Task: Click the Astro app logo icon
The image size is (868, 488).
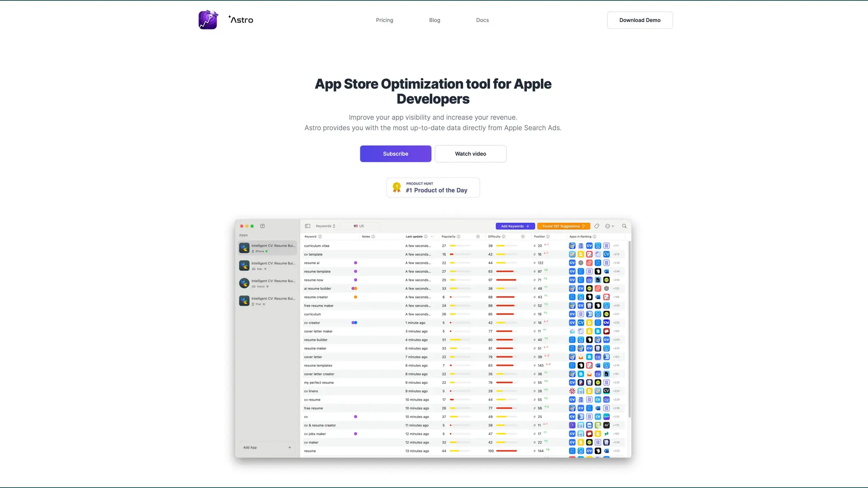Action: [208, 20]
